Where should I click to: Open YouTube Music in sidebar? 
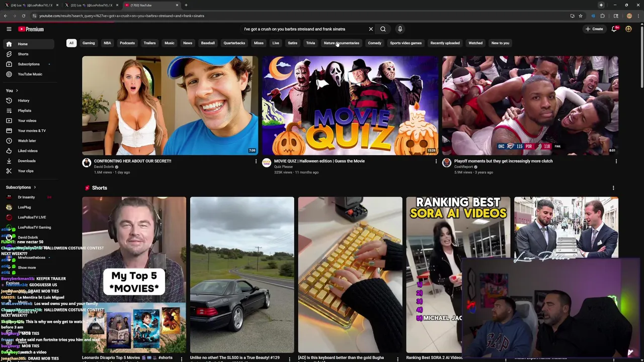pos(29,74)
